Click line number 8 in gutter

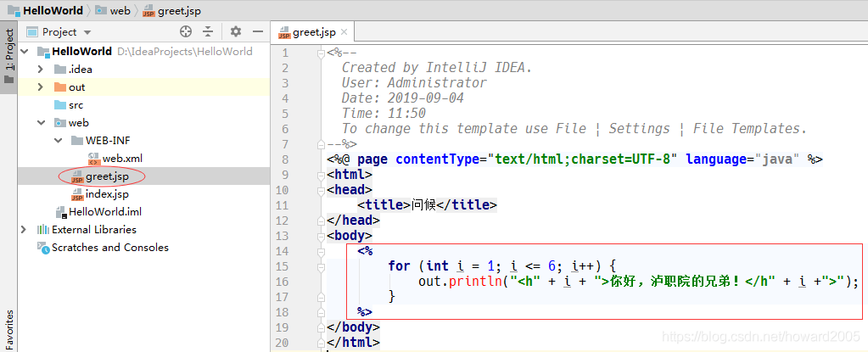click(285, 160)
